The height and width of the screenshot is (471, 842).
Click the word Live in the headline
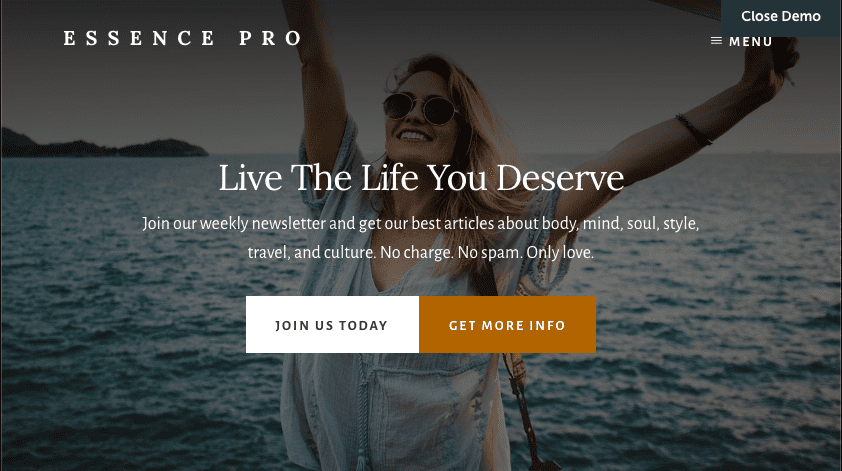tap(250, 178)
